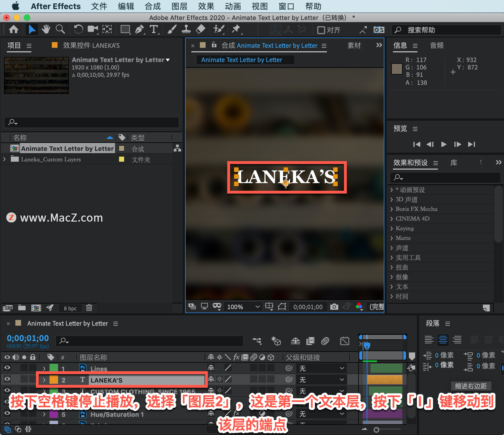Left align paragraph text button

pos(429,339)
